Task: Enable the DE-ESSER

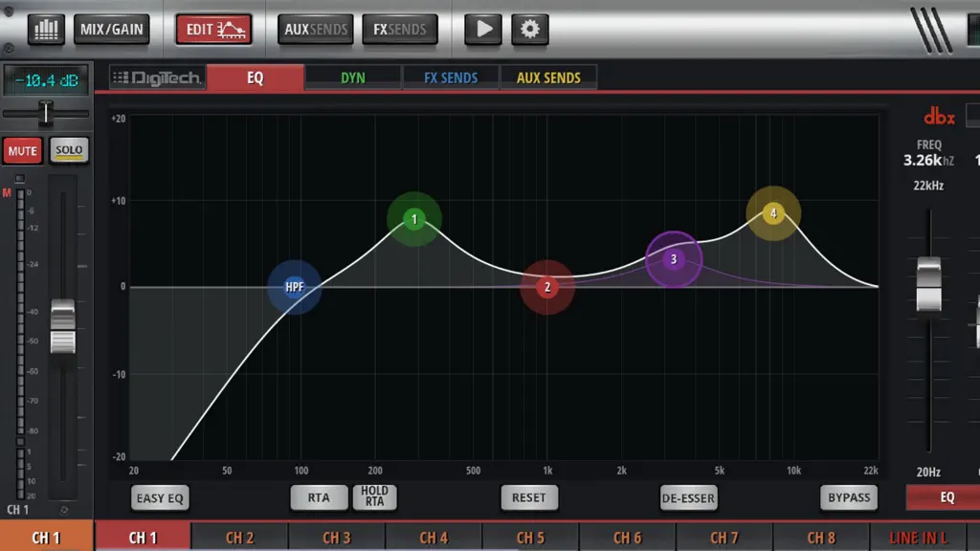Action: (688, 497)
